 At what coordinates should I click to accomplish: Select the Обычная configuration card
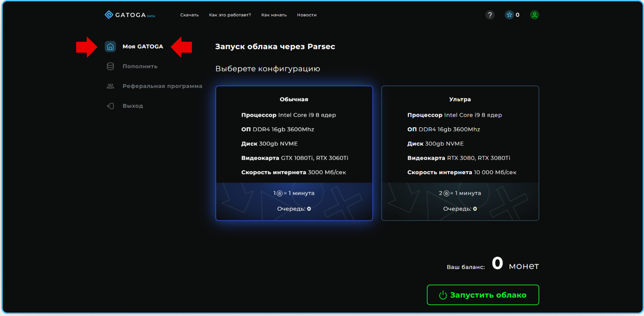pos(294,153)
